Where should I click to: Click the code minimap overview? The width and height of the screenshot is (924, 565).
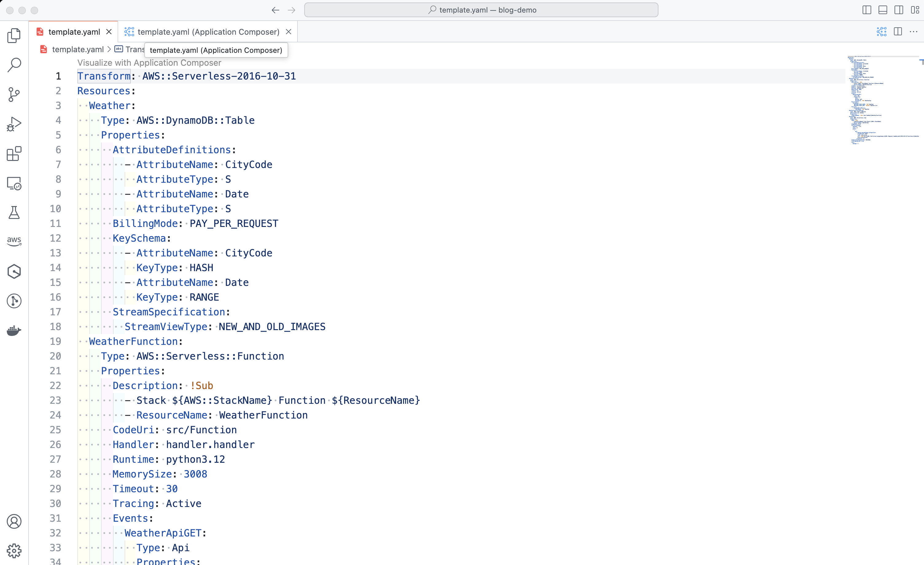(883, 100)
